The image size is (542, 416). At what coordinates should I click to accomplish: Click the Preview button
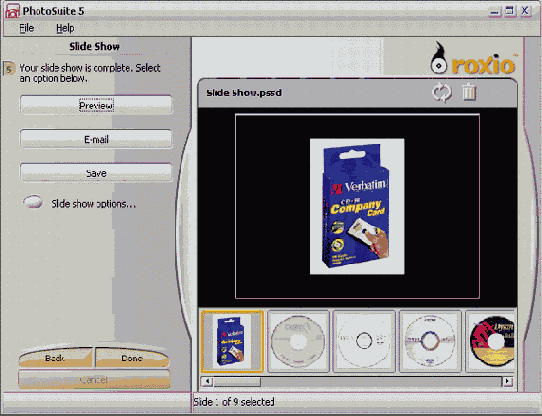96,105
